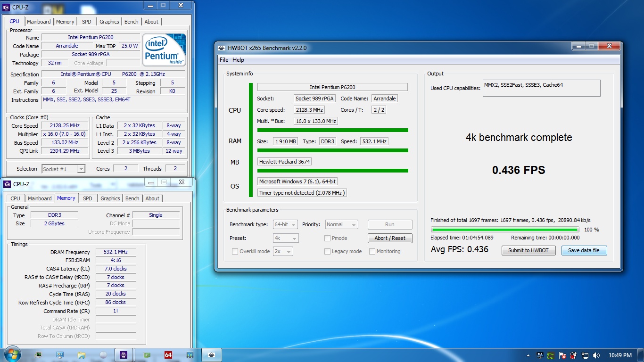
Task: Click the Core Speed 2128.25 MHz field
Action: [x=65, y=126]
